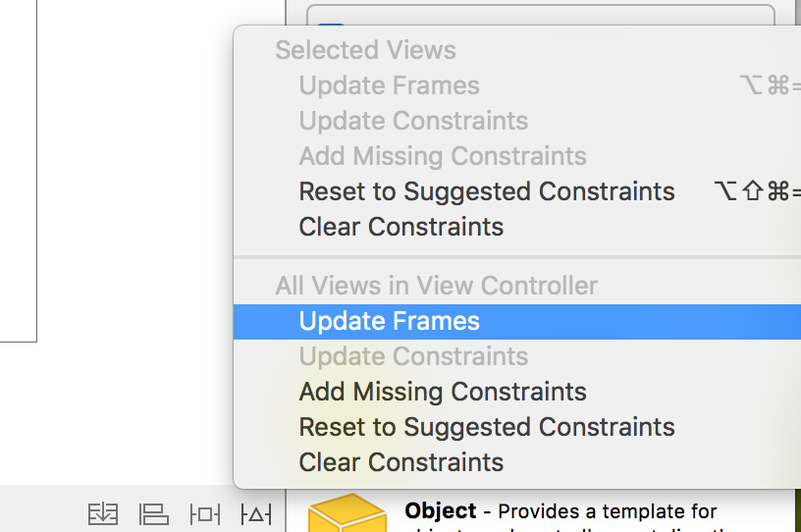Screen dimensions: 801x532
Task: Select the yellow Object cube icon
Action: [347, 514]
